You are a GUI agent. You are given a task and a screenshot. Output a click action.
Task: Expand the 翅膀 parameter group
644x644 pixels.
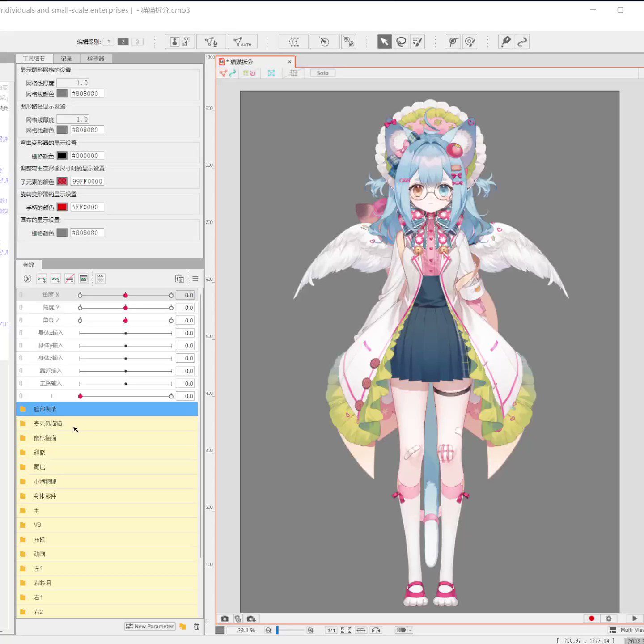(107, 453)
